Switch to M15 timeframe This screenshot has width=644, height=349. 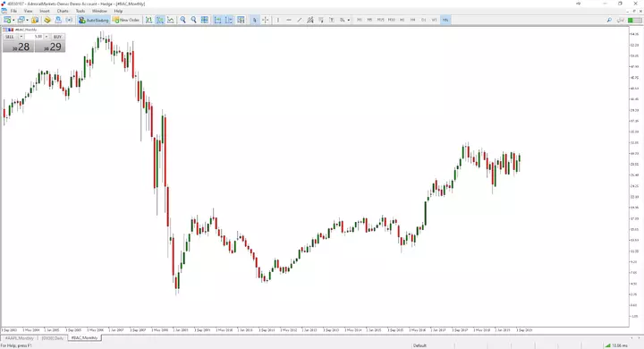pyautogui.click(x=381, y=20)
